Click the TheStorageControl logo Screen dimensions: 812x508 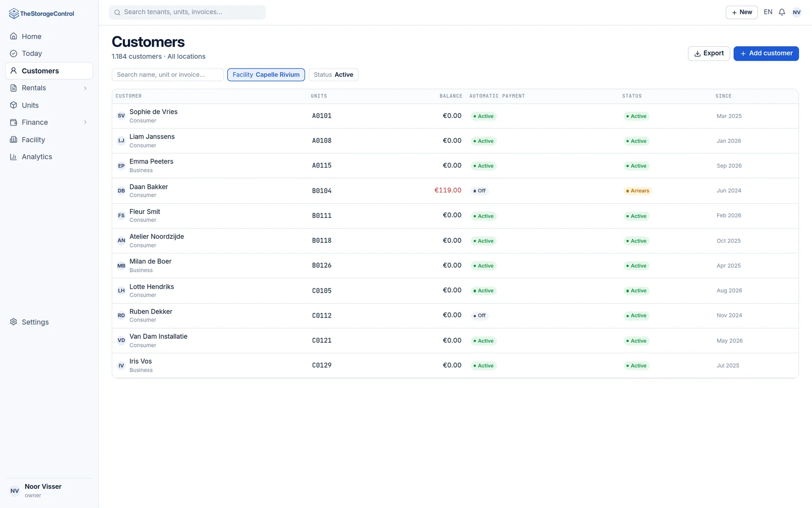click(x=42, y=14)
